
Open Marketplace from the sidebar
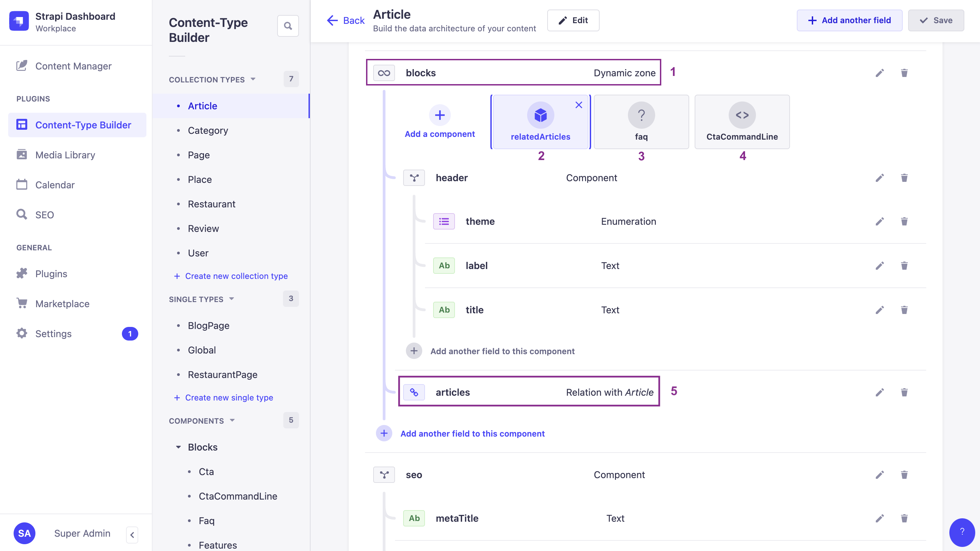tap(62, 303)
